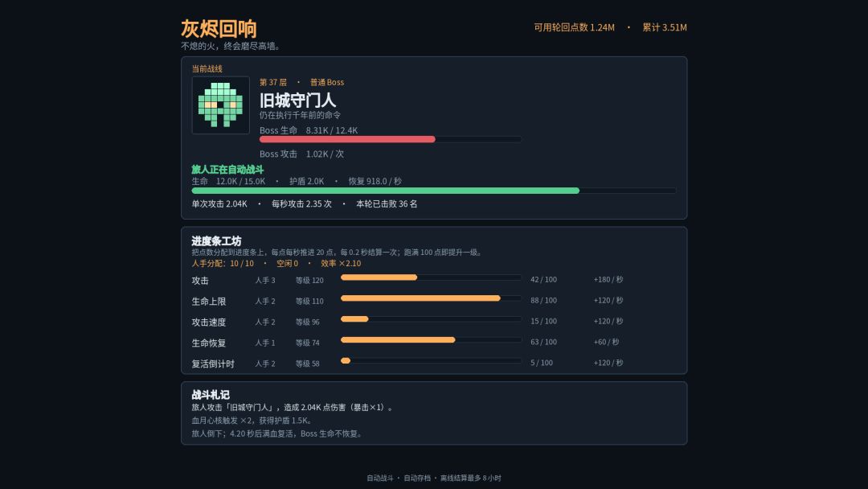This screenshot has height=489, width=868.
Task: Click the 88 / 100 progress value
Action: (x=543, y=300)
